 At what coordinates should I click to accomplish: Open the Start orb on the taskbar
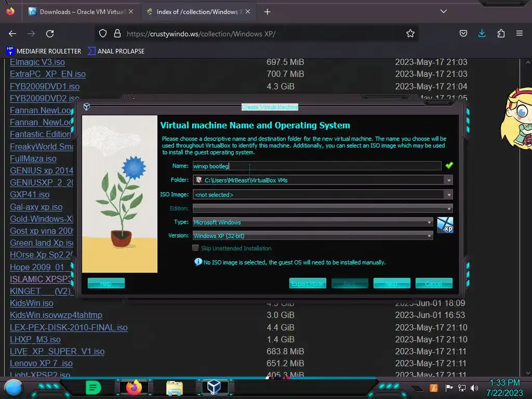click(x=14, y=388)
